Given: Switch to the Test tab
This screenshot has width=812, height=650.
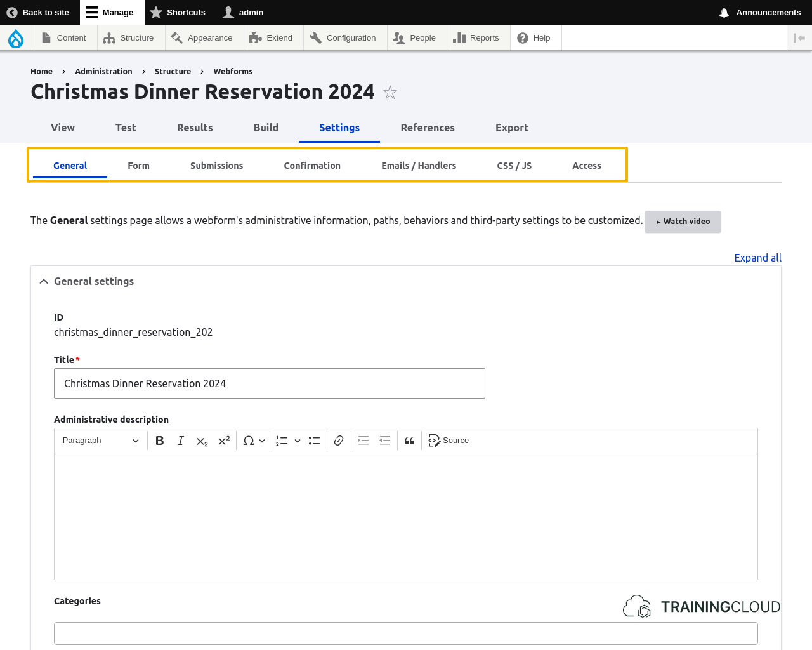Looking at the screenshot, I should pos(126,128).
